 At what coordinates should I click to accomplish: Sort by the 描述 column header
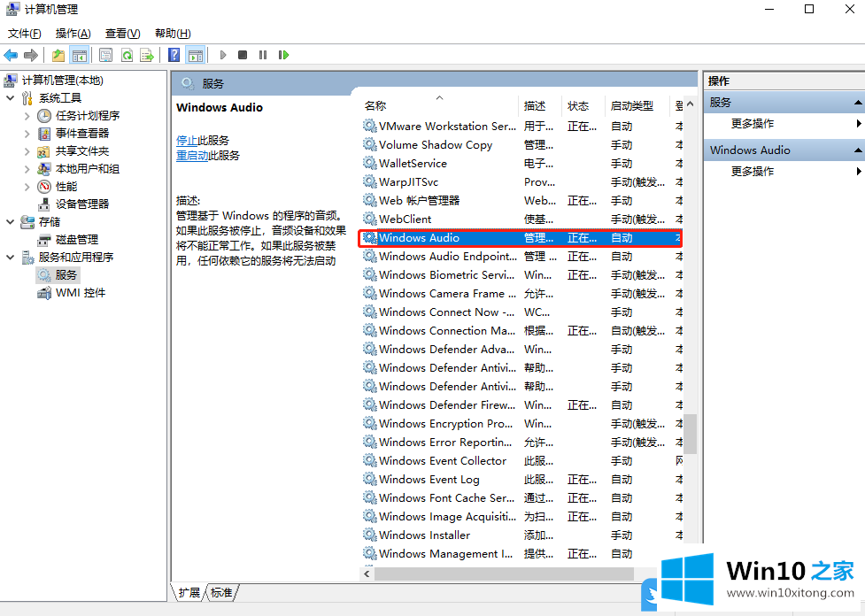(539, 105)
